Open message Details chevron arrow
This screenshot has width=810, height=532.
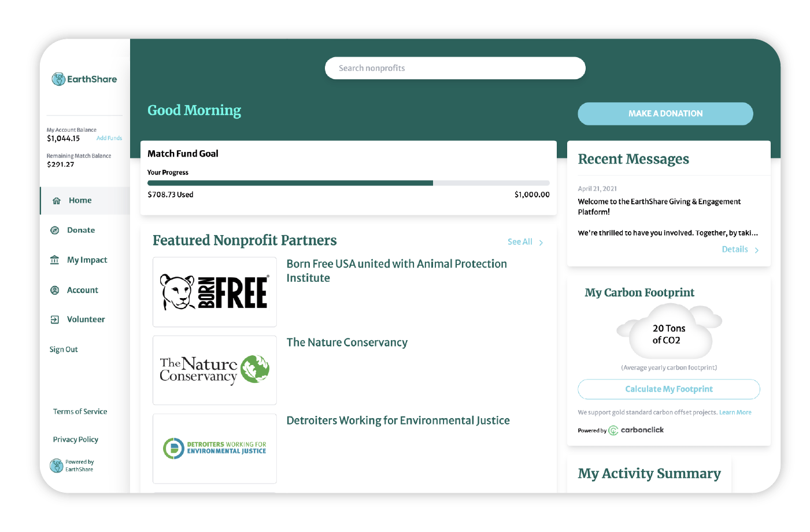[756, 250]
